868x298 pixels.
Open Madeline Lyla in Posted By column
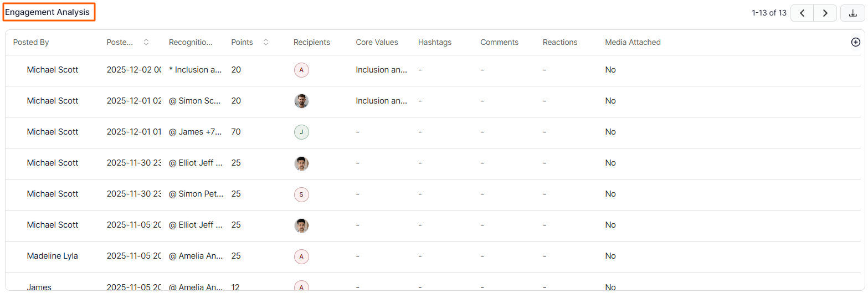[52, 256]
